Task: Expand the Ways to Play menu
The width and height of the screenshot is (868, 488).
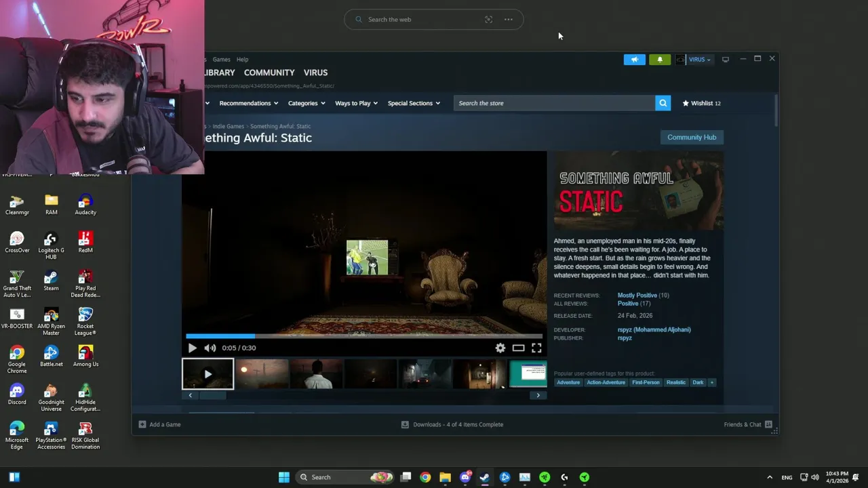Action: 357,103
